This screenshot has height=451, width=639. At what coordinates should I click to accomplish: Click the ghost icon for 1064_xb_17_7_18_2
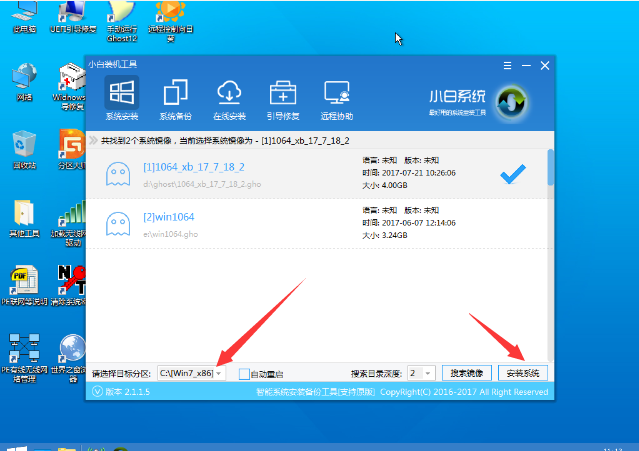[118, 174]
